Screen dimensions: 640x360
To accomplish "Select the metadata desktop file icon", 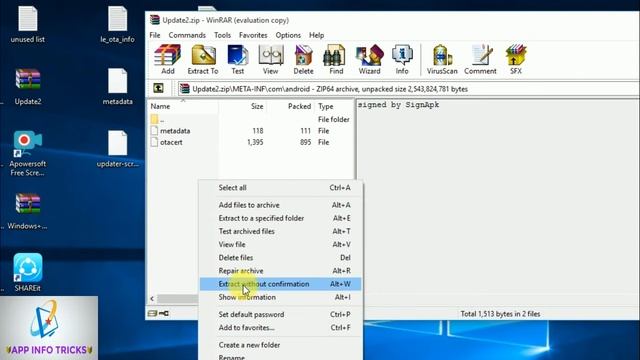I will (118, 87).
